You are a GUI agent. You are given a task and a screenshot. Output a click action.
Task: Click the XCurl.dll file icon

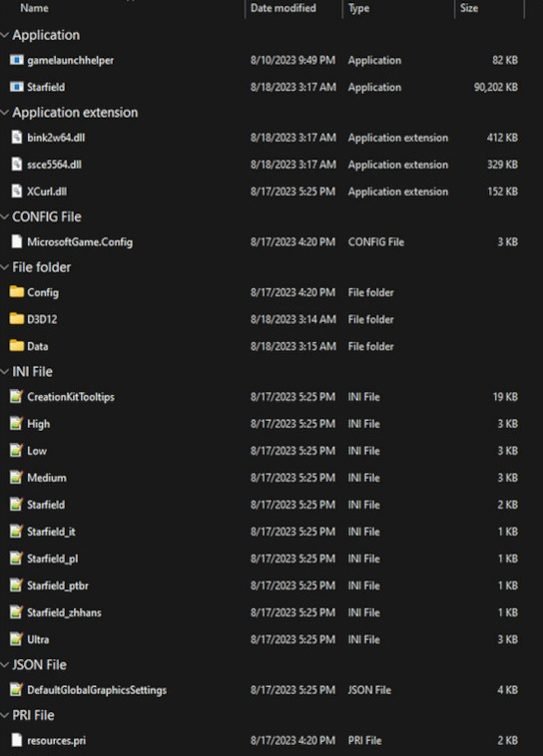(x=16, y=191)
